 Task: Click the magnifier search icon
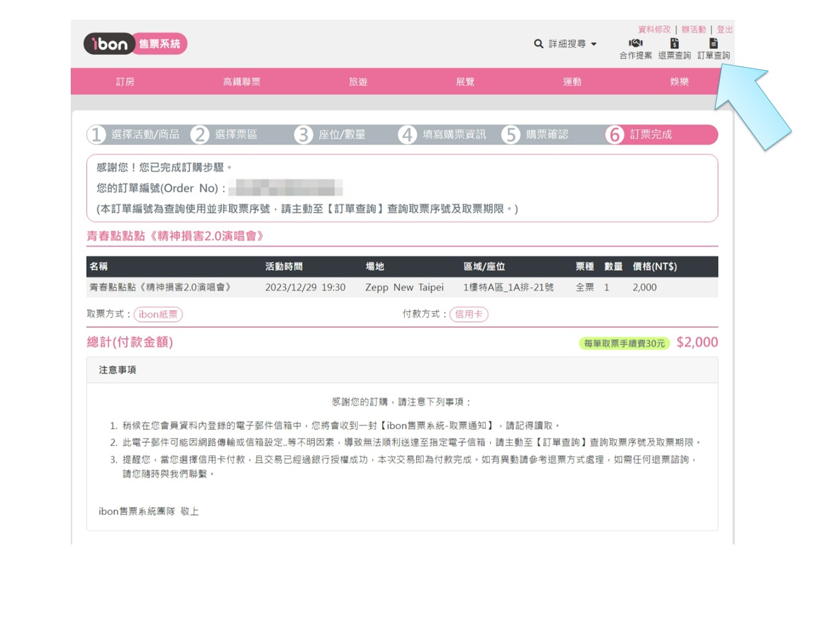pyautogui.click(x=538, y=44)
